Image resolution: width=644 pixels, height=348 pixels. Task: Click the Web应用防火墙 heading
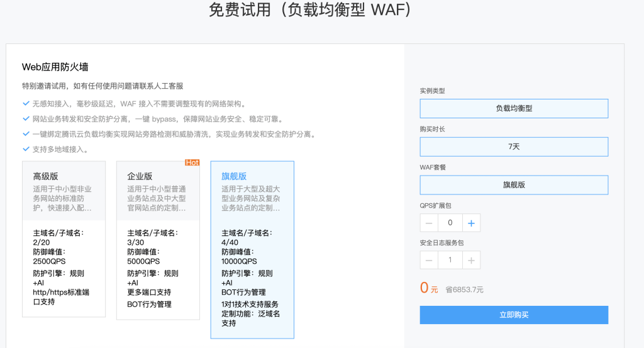[55, 67]
